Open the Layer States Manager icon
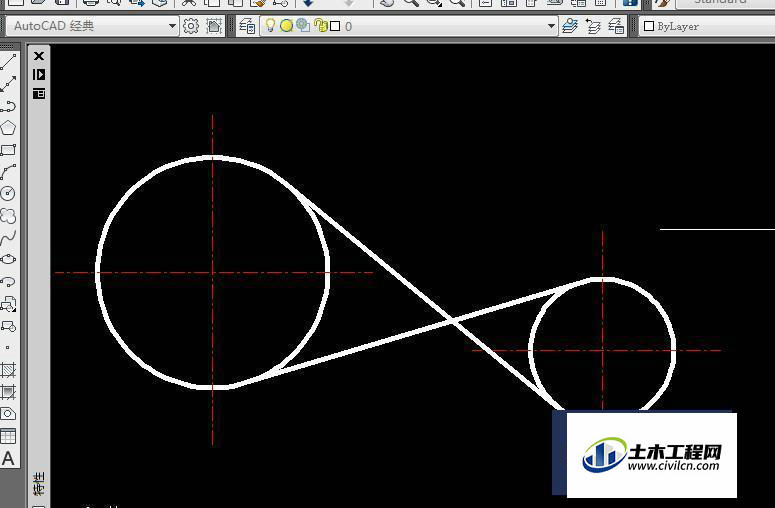775x508 pixels. (616, 26)
